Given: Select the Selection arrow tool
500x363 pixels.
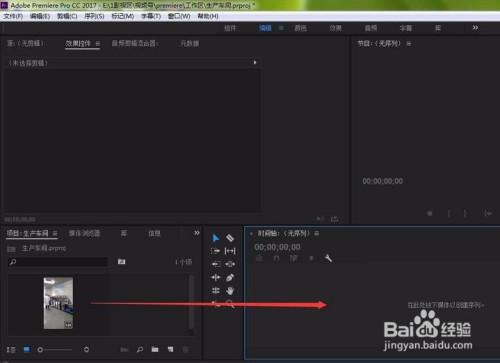Looking at the screenshot, I should (x=216, y=238).
